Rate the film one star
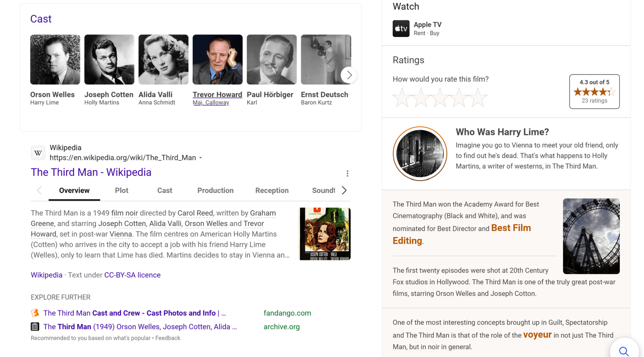 [x=402, y=98]
